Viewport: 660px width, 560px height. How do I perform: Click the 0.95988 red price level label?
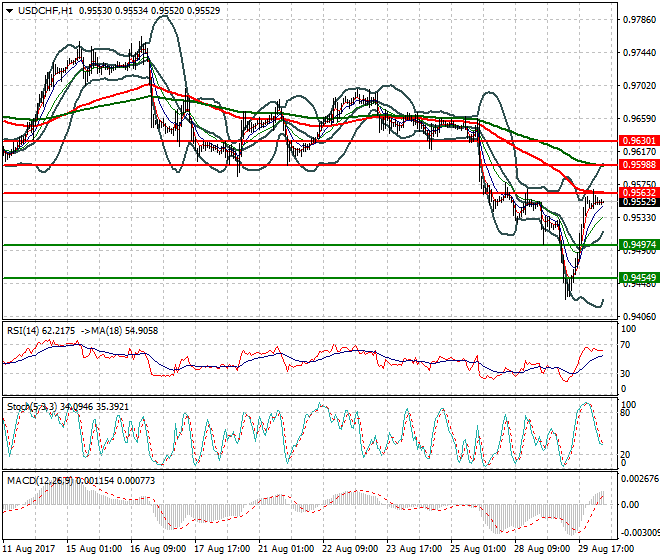pos(639,165)
